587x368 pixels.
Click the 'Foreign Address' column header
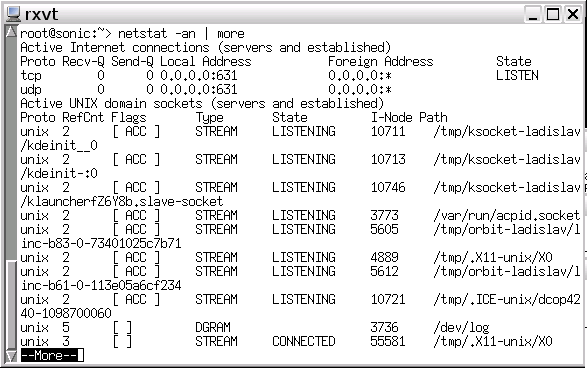pos(381,61)
